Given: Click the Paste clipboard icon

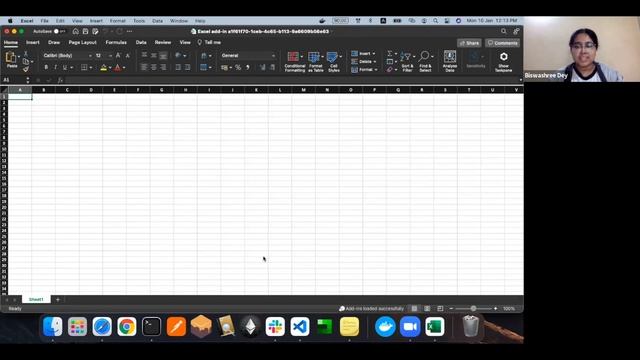Looking at the screenshot, I should click(11, 57).
